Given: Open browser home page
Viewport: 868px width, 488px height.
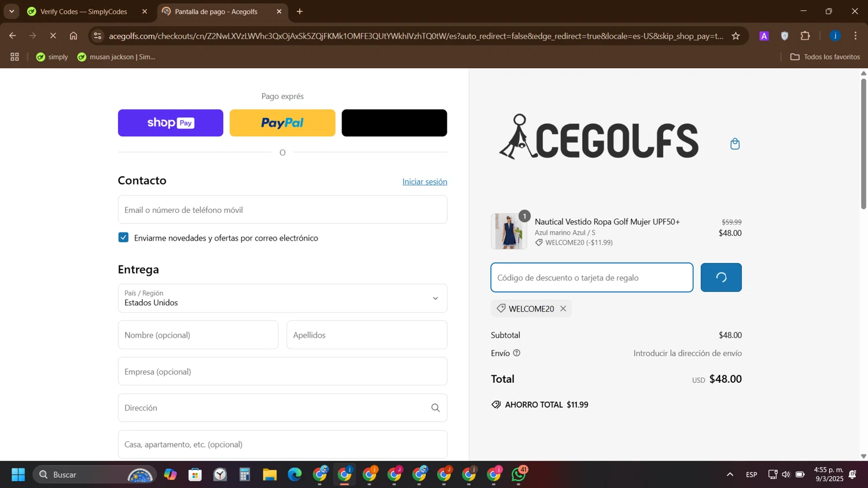Looking at the screenshot, I should point(73,36).
